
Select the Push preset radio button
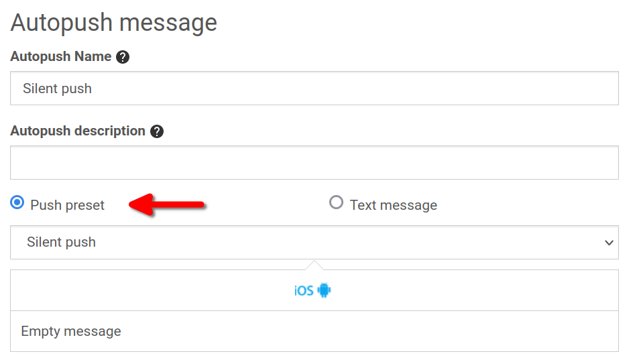(x=17, y=202)
